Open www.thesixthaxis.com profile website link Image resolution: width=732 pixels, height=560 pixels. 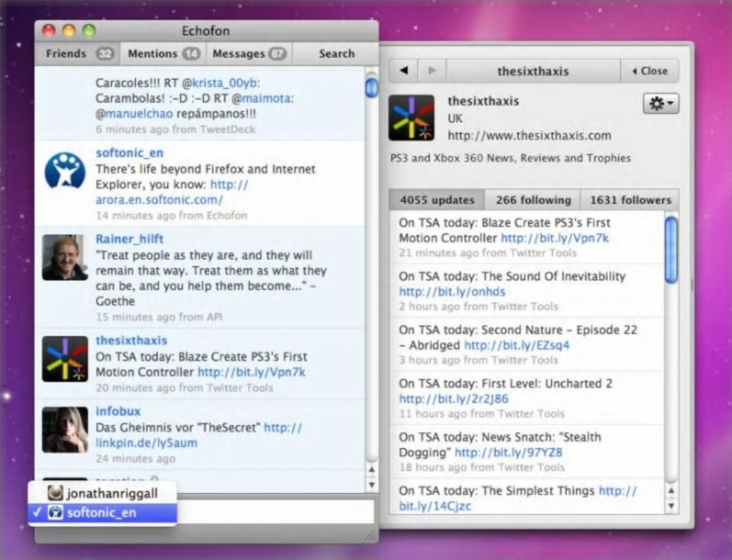click(x=529, y=136)
